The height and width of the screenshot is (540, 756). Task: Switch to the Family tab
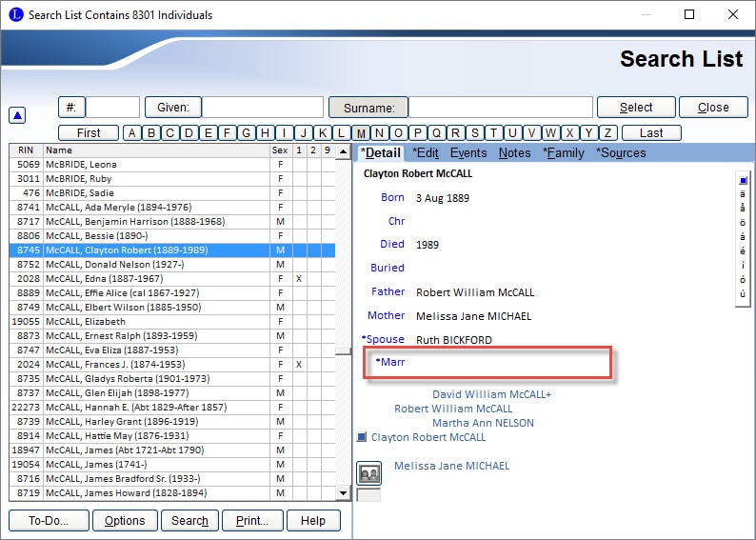click(563, 152)
